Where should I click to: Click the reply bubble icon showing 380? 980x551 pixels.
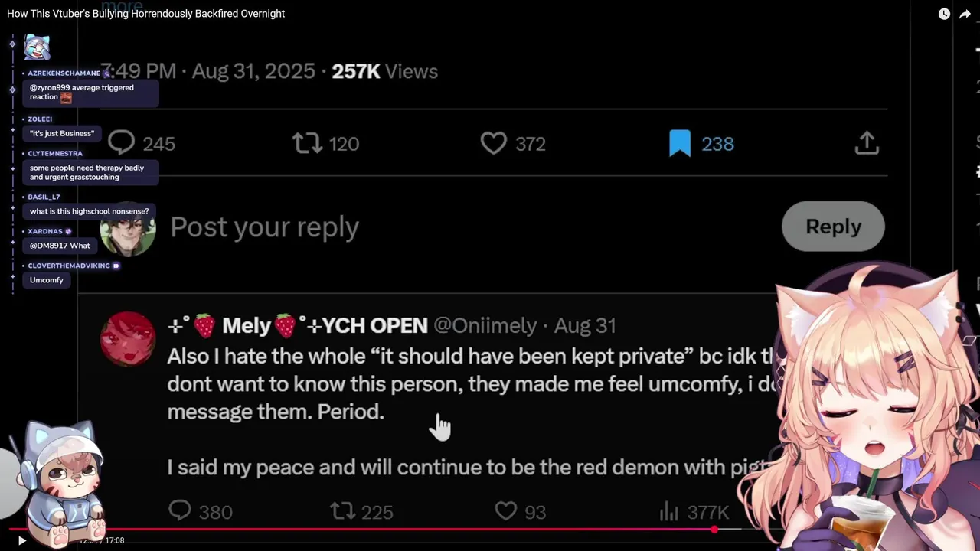[180, 511]
